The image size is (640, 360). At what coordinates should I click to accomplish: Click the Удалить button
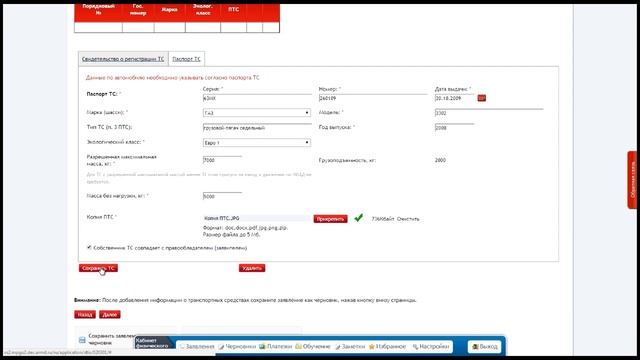click(252, 268)
